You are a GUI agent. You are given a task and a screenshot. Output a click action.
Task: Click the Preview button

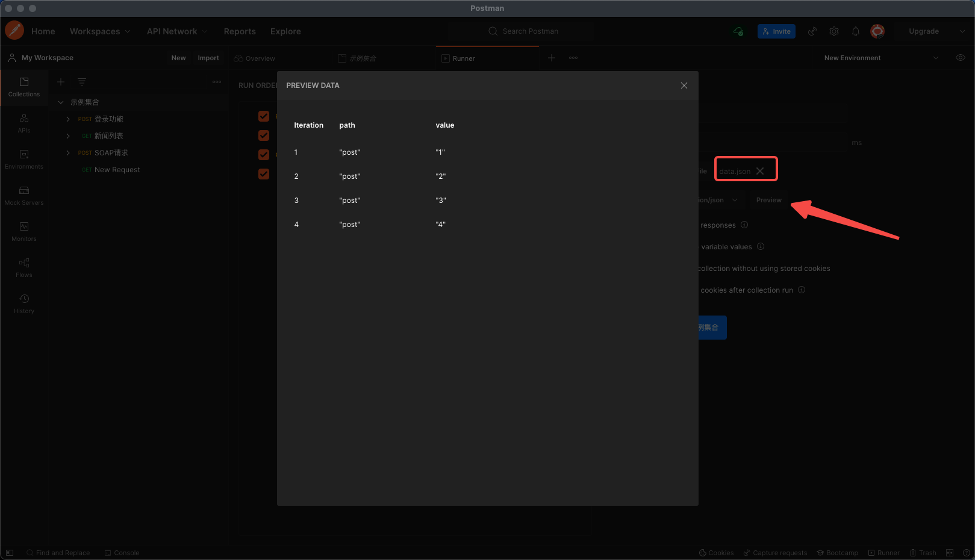tap(768, 200)
